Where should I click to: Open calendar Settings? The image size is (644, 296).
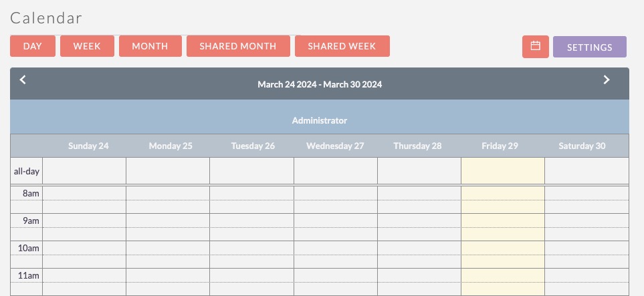[589, 47]
